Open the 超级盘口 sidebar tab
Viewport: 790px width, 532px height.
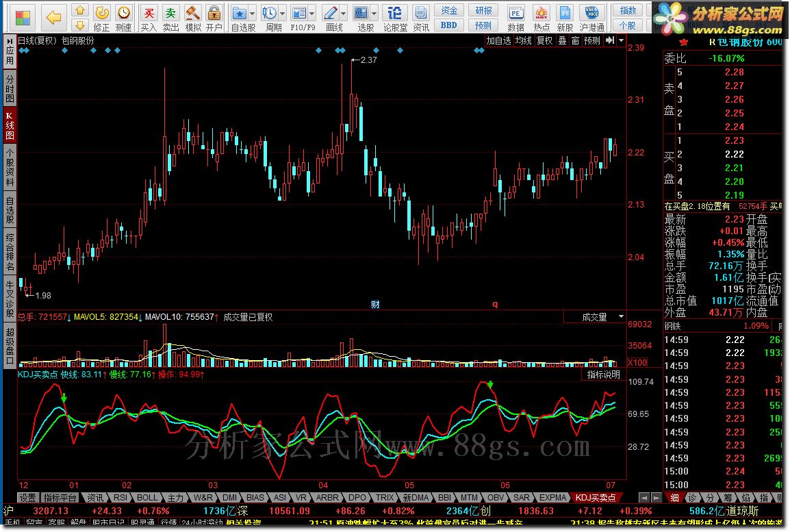[10, 345]
